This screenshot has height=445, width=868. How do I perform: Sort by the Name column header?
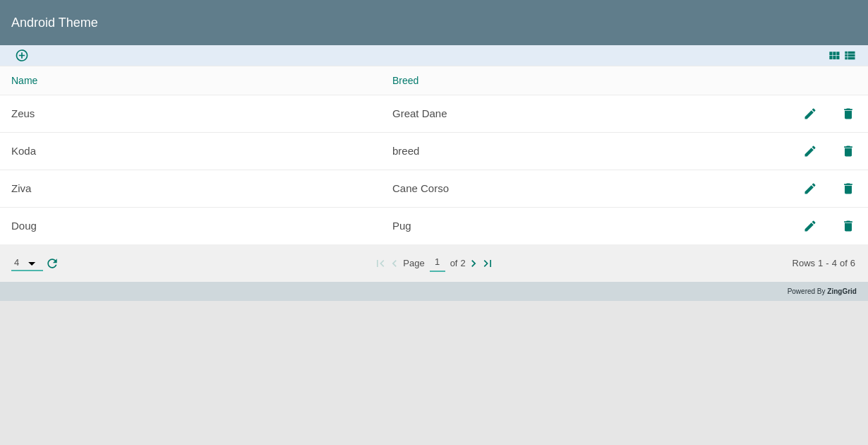pos(24,81)
